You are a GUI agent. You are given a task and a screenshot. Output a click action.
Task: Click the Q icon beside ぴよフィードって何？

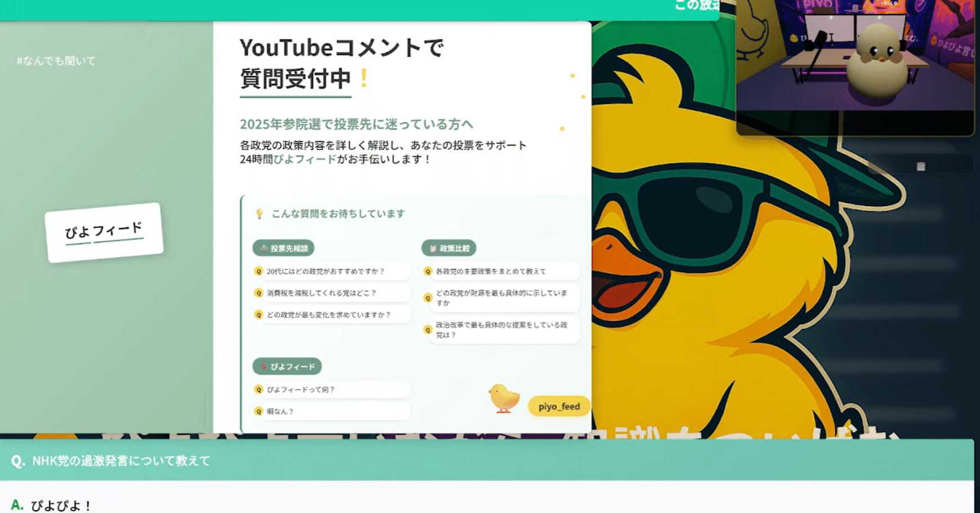pos(259,389)
